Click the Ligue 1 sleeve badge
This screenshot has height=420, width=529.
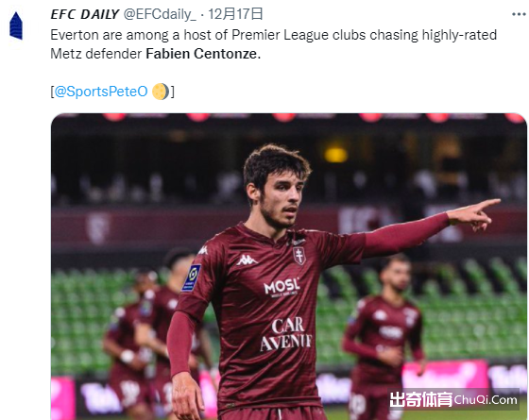[192, 278]
